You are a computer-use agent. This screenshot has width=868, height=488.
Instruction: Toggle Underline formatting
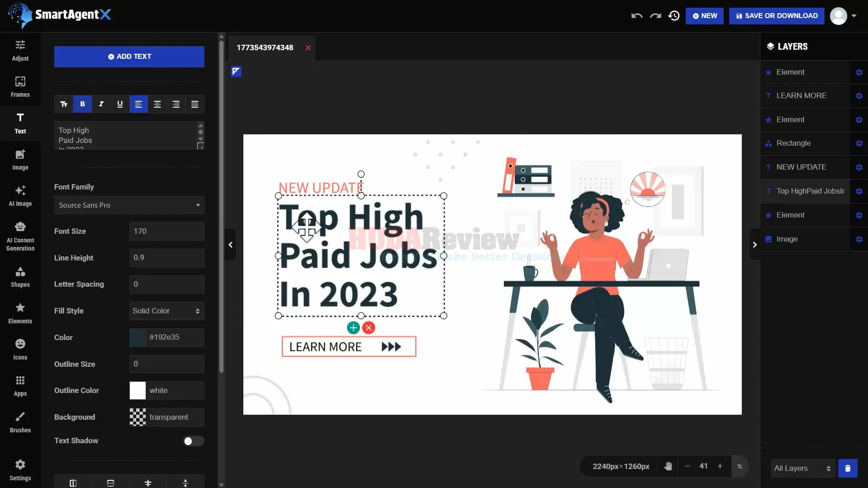coord(120,104)
